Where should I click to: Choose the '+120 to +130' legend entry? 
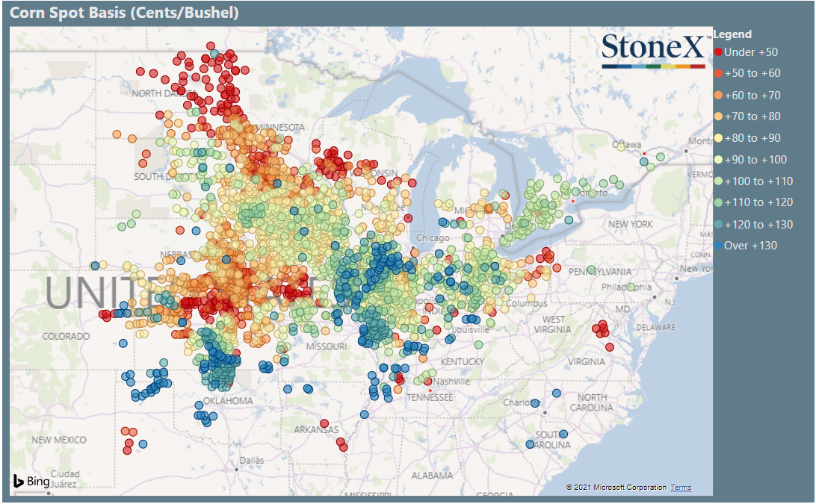(x=754, y=225)
